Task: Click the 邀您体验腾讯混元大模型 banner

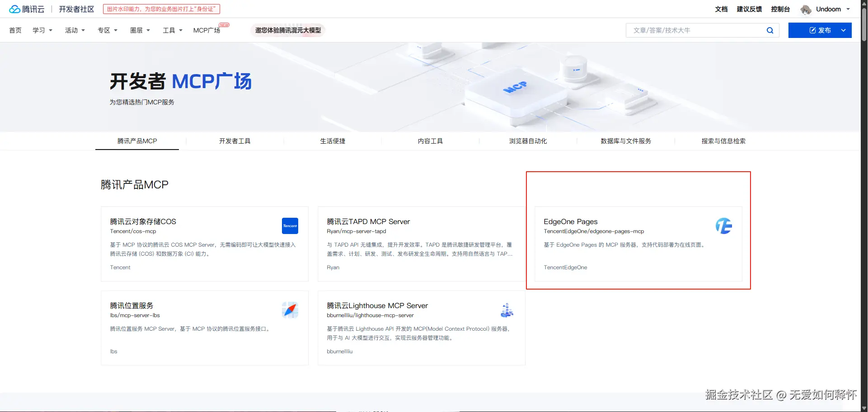Action: pos(288,30)
